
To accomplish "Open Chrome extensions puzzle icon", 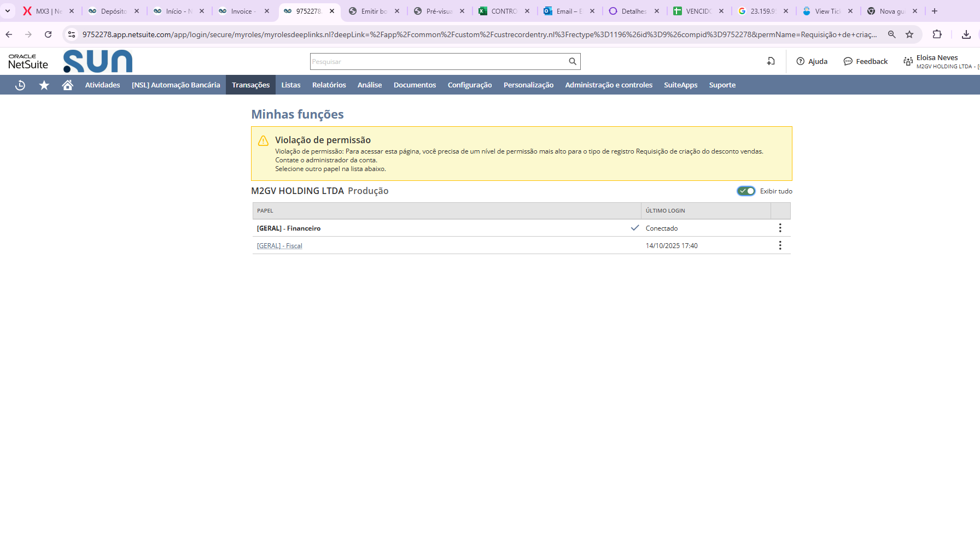I will (937, 34).
